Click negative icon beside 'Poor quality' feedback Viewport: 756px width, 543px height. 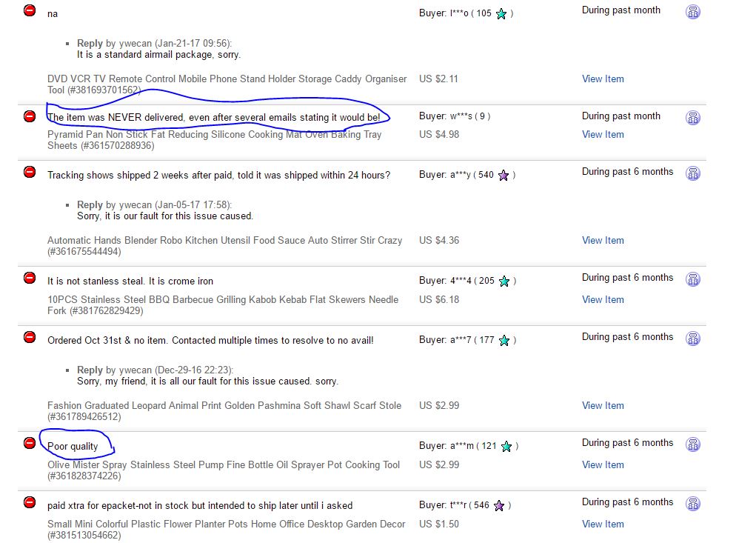(30, 443)
